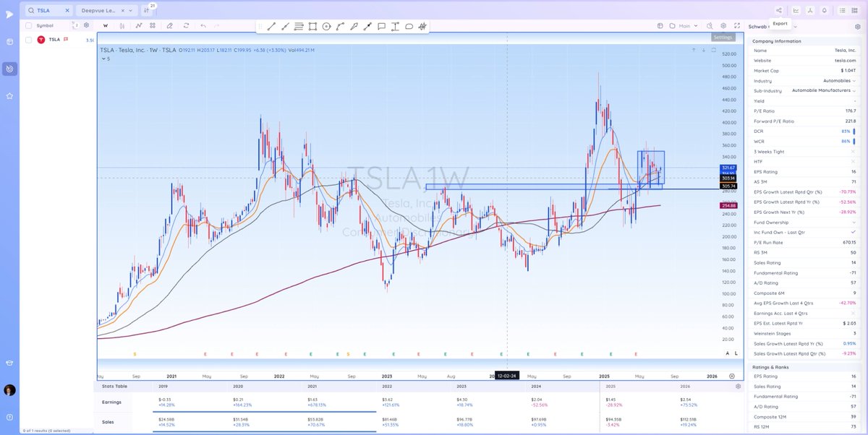Click the Earnings row label in Stats Table
868x435 pixels.
click(111, 402)
